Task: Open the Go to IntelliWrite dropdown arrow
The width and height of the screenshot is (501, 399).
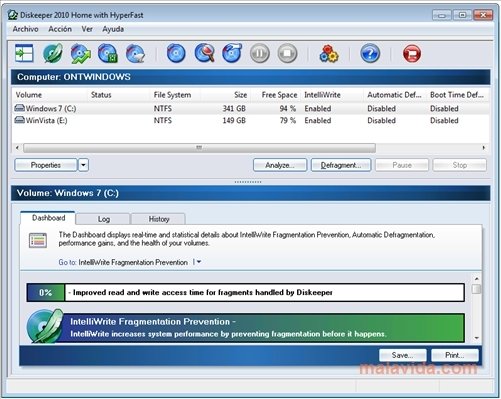Action: (198, 262)
